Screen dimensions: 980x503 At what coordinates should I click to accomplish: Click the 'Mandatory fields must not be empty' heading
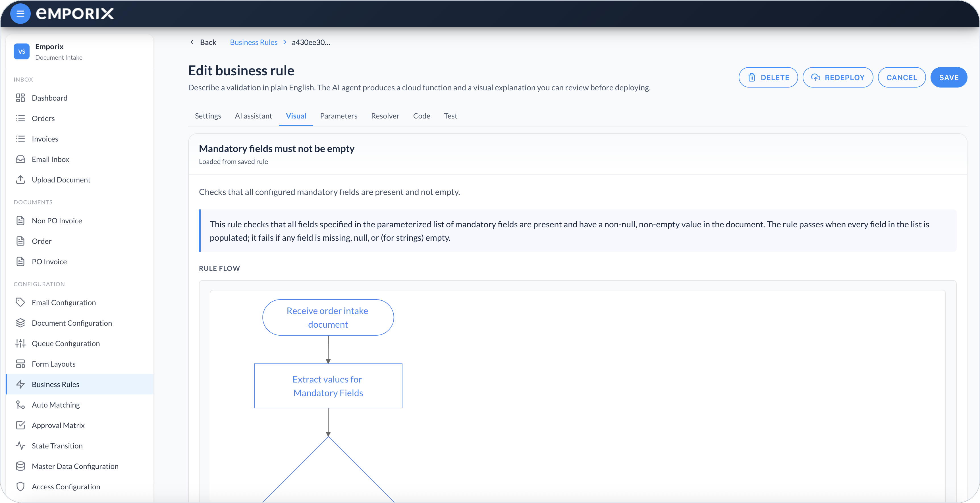tap(277, 148)
